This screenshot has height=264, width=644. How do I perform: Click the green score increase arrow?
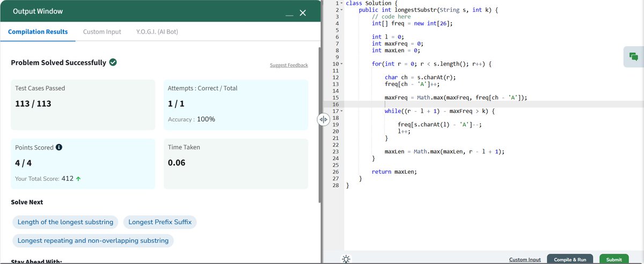point(78,179)
